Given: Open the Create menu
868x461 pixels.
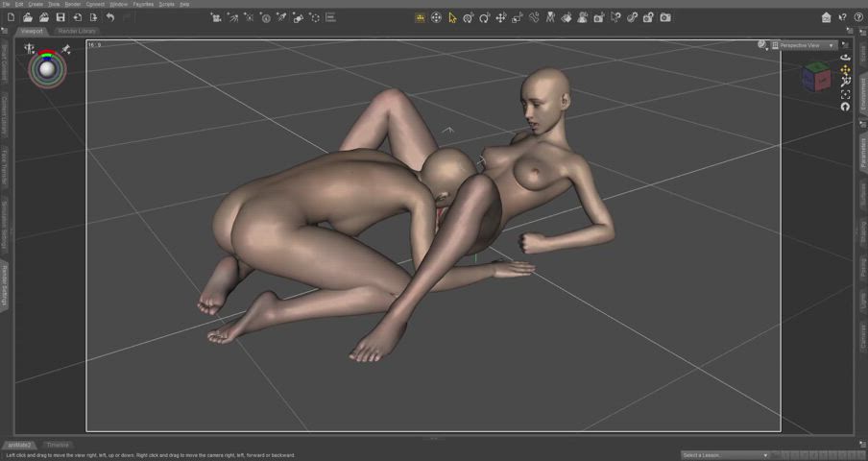Looking at the screenshot, I should click(x=36, y=4).
